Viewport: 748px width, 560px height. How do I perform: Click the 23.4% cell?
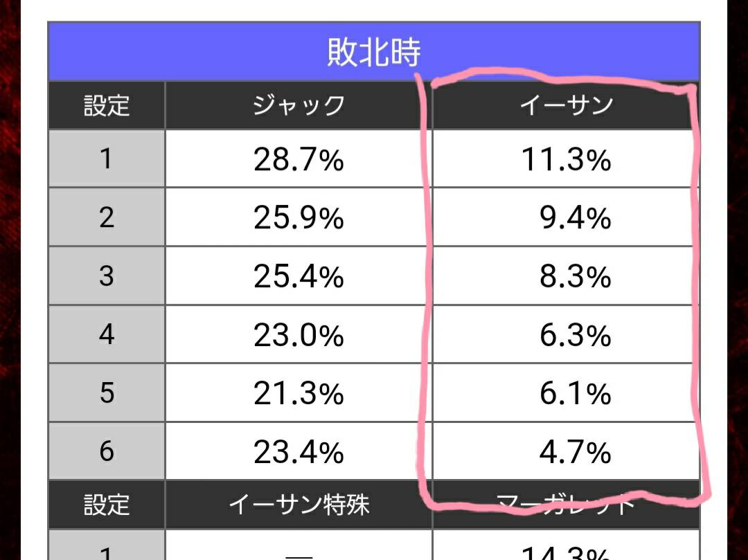(x=299, y=451)
